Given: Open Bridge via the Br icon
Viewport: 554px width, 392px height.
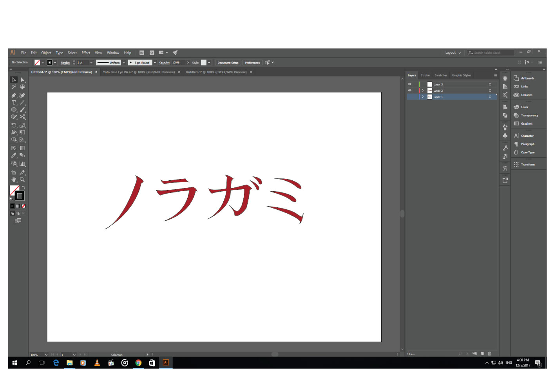Looking at the screenshot, I should (142, 53).
